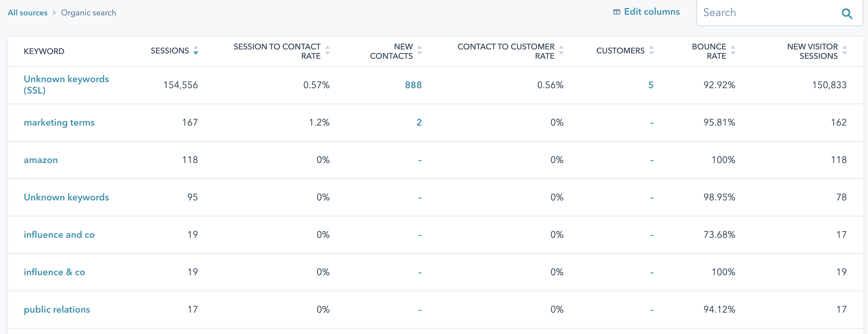Open Unknown keywords (SSL) keyword
The image size is (868, 334).
click(x=66, y=85)
